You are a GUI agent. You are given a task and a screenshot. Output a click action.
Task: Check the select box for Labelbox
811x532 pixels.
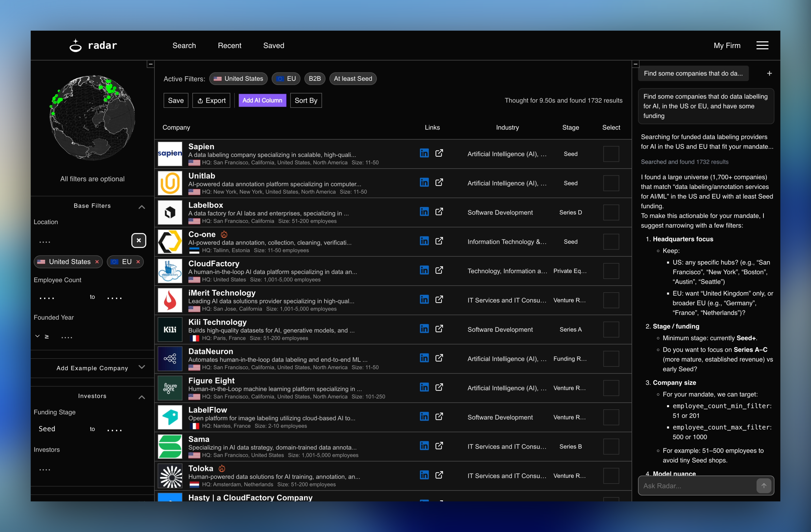tap(611, 212)
